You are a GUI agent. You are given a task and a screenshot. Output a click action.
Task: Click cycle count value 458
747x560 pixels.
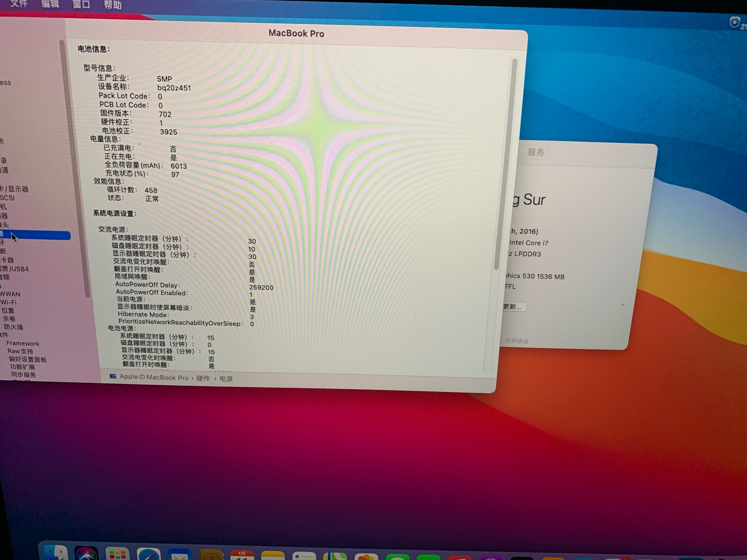pos(151,190)
